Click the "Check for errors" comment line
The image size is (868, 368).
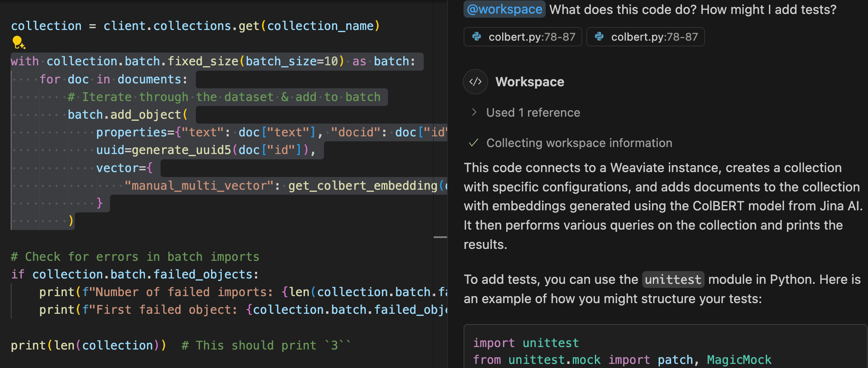(x=135, y=257)
